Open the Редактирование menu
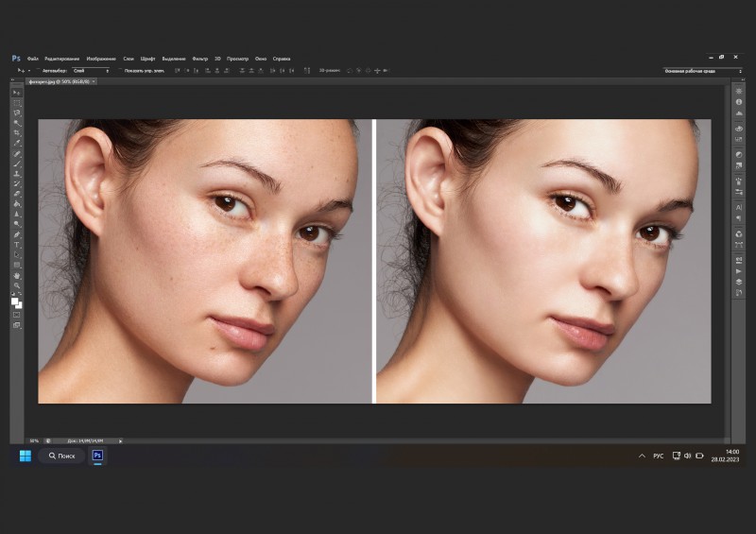756x534 pixels. coord(61,59)
